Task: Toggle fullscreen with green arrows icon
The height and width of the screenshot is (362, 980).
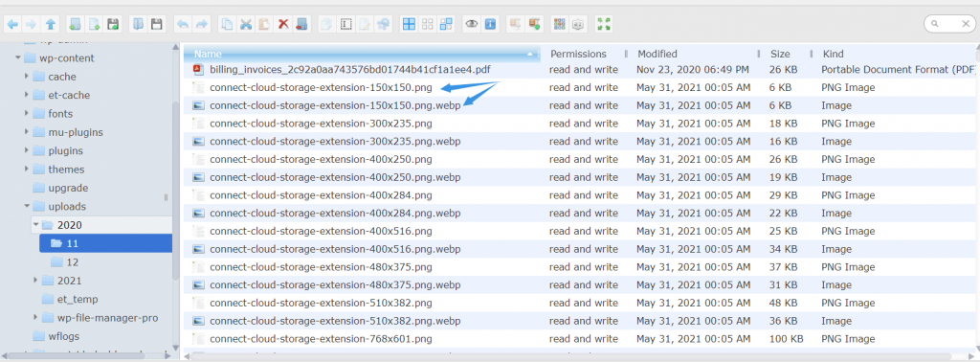Action: [x=604, y=24]
